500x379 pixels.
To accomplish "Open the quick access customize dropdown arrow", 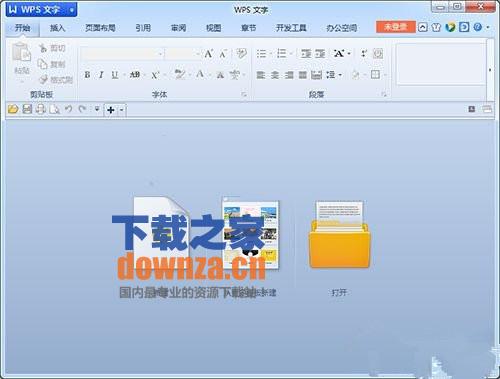I will coord(97,109).
